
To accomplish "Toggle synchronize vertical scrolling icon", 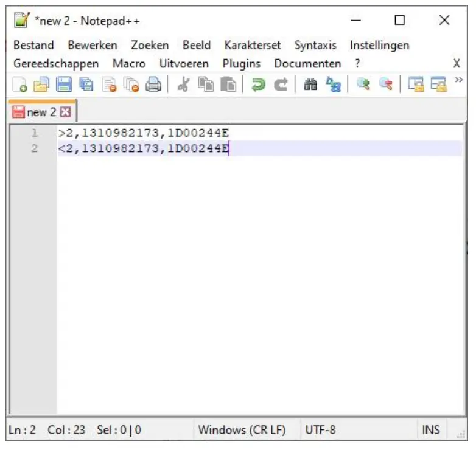I will 416,85.
